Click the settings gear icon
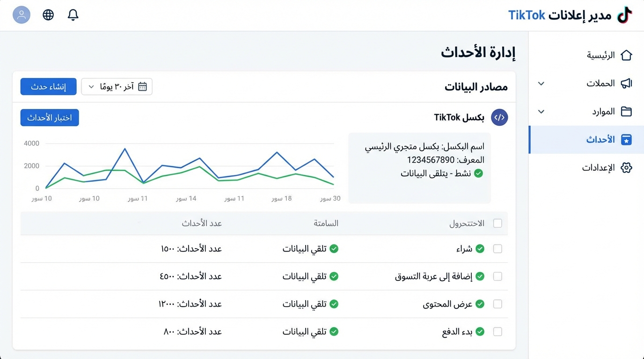Screen dimensions: 644x359 coord(626,168)
